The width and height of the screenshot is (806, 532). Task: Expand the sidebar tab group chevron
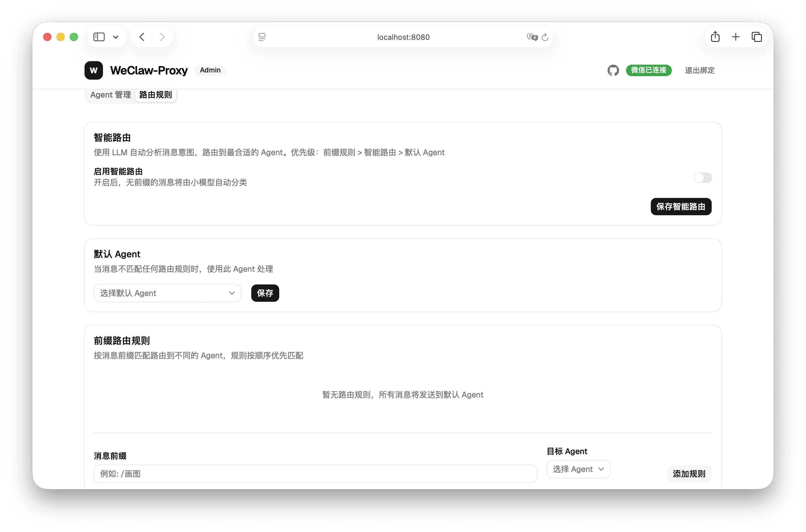pyautogui.click(x=116, y=37)
